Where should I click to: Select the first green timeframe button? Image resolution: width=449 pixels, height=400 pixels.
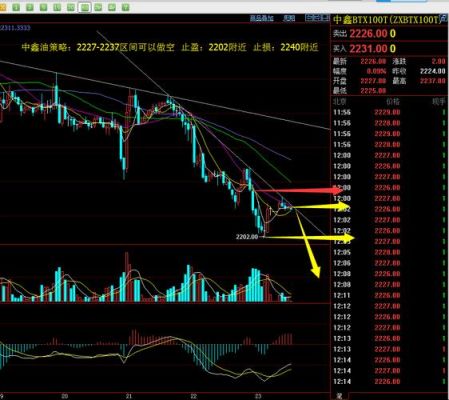point(16,7)
